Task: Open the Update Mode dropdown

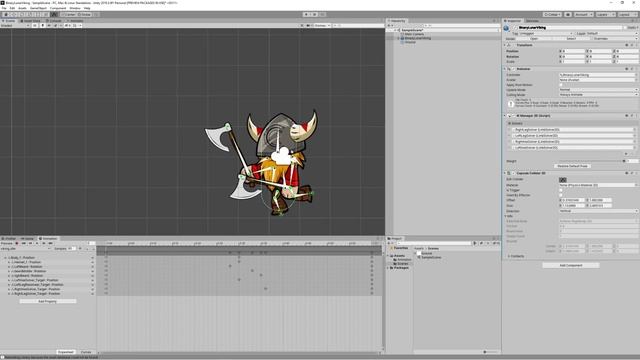Action: [598, 90]
